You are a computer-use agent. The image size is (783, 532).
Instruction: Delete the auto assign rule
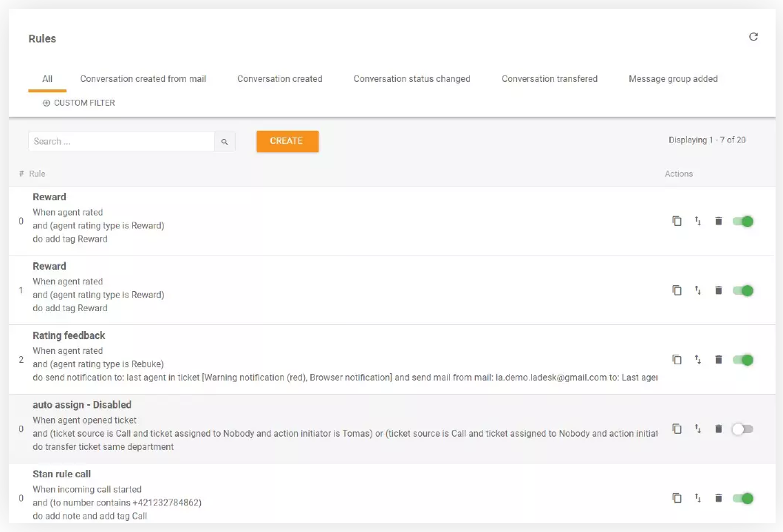click(x=718, y=429)
